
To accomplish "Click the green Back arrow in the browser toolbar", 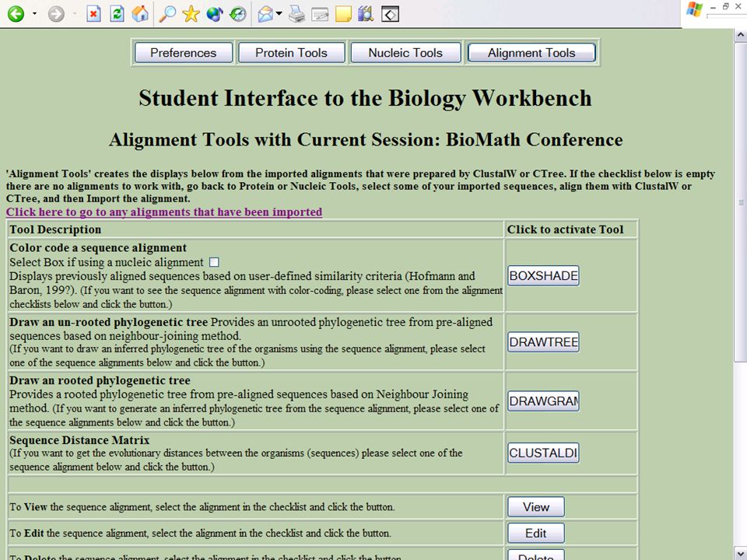I will [x=16, y=14].
